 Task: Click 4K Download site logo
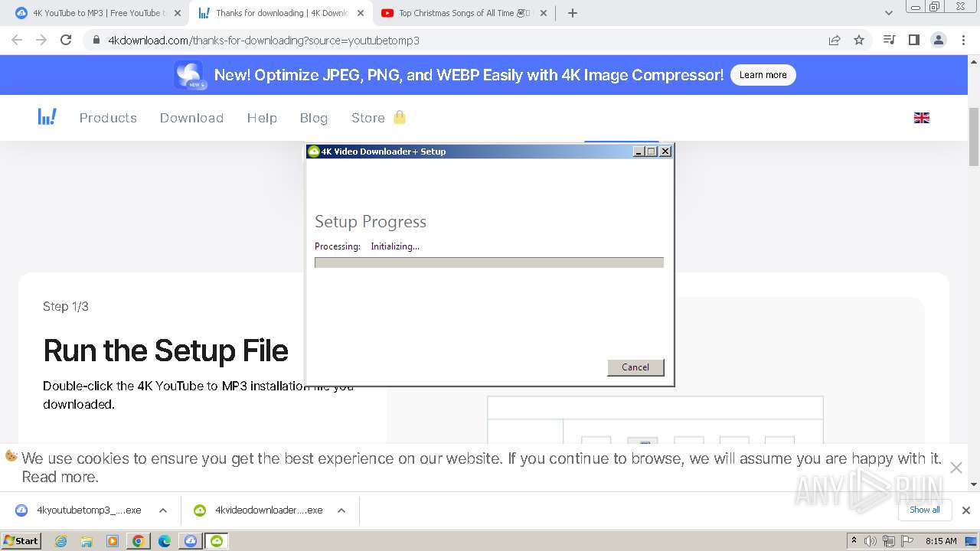[47, 117]
